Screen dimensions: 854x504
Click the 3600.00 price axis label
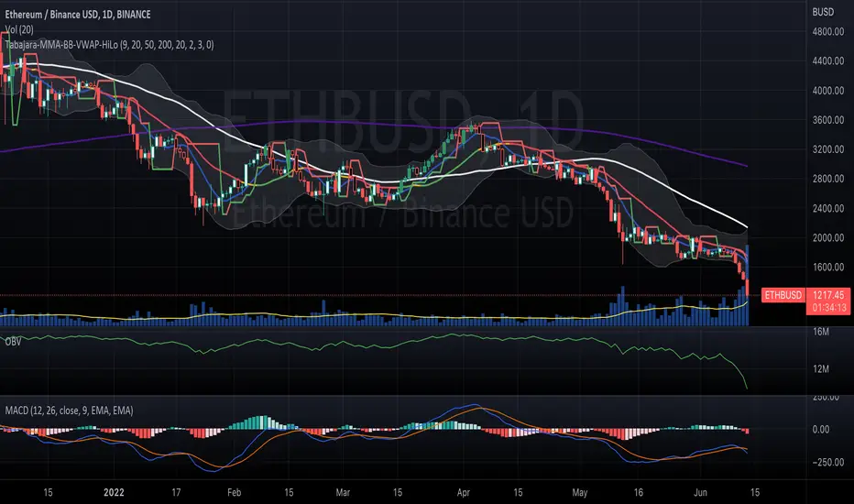[x=827, y=120]
